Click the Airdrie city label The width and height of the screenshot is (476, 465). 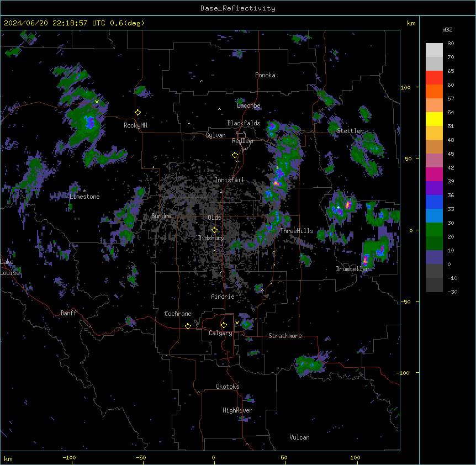pos(223,297)
